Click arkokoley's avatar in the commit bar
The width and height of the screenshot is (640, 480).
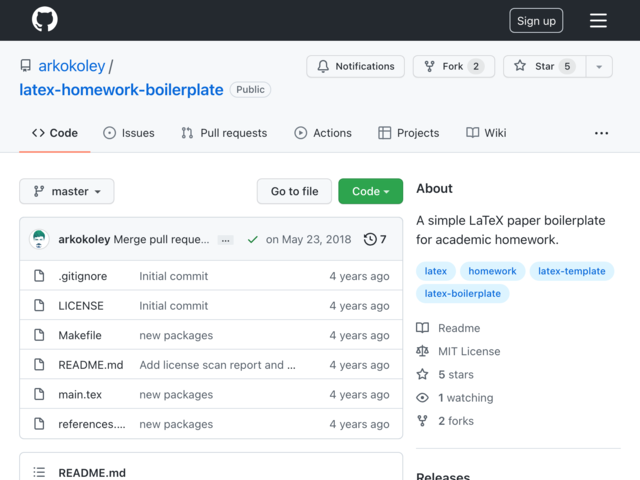39,239
